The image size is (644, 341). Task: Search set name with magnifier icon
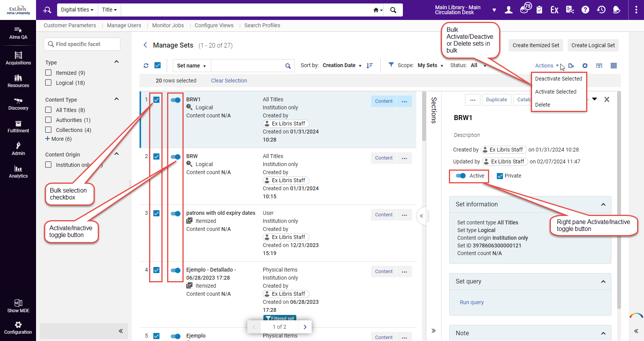pyautogui.click(x=288, y=66)
